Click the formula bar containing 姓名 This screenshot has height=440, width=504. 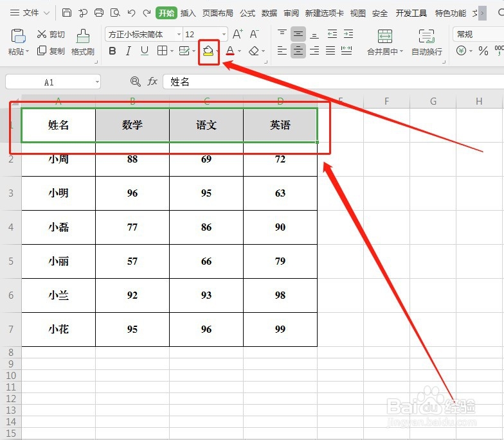click(x=333, y=82)
